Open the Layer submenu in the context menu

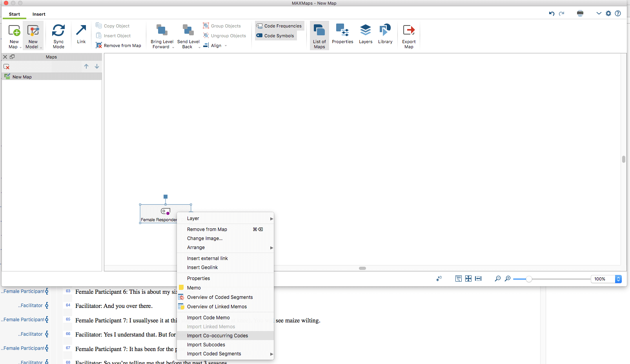pyautogui.click(x=225, y=218)
